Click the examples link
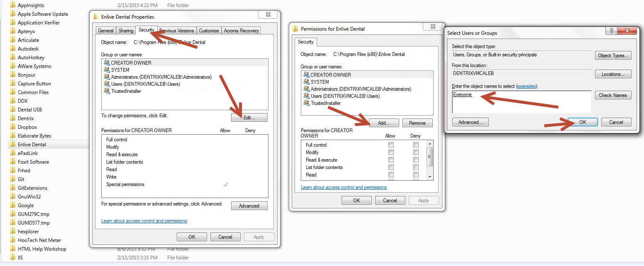The height and width of the screenshot is (266, 644). (x=526, y=86)
